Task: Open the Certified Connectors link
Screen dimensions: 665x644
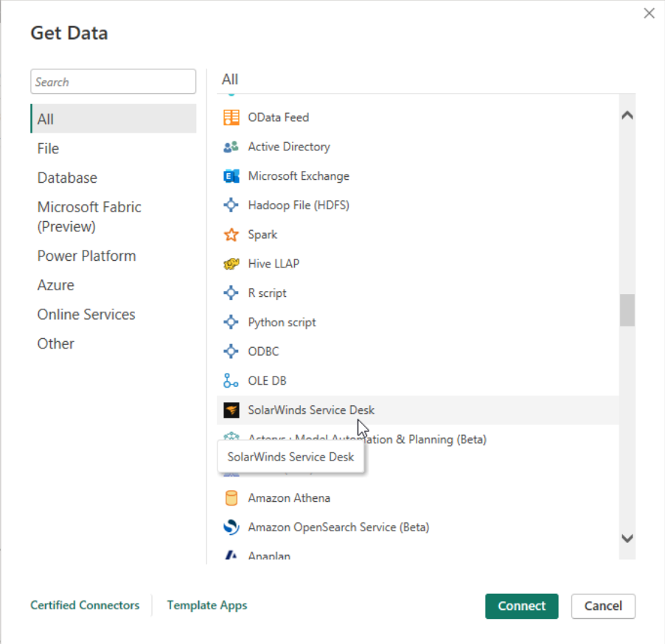Action: point(85,605)
